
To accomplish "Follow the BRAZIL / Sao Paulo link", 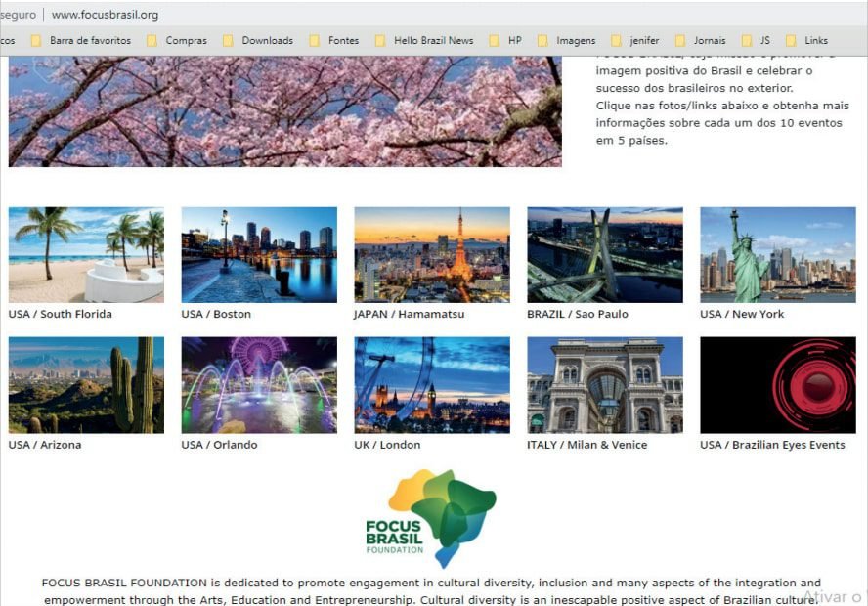I will pyautogui.click(x=578, y=314).
